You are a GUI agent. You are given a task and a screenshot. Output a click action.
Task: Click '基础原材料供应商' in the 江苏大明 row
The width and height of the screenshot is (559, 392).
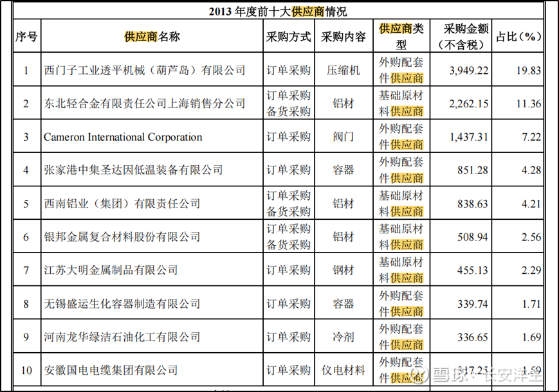401,270
